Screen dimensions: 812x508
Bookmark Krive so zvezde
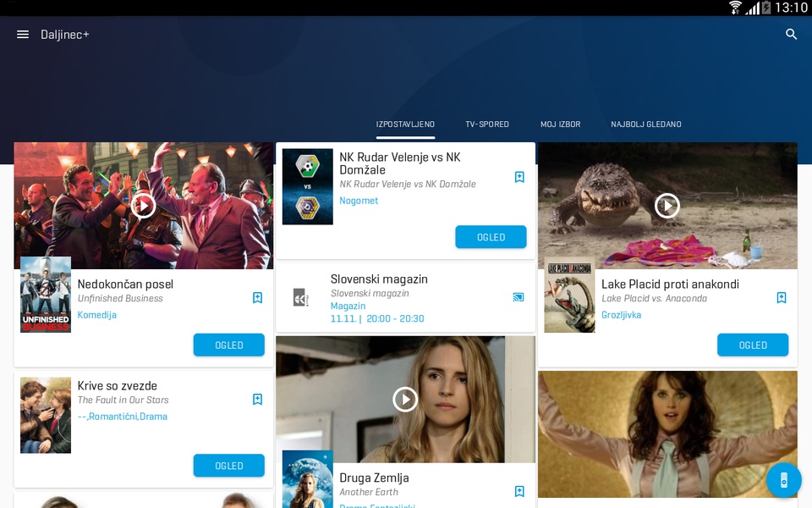pos(257,399)
